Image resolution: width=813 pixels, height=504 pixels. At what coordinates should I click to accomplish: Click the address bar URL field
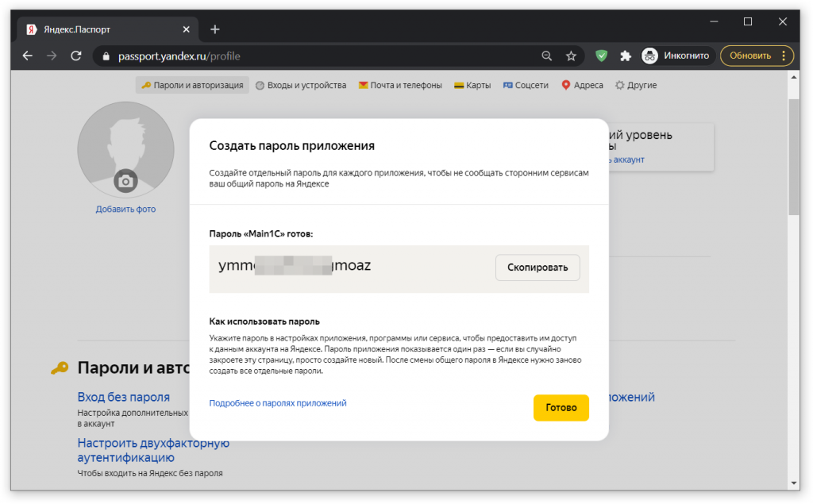[318, 56]
